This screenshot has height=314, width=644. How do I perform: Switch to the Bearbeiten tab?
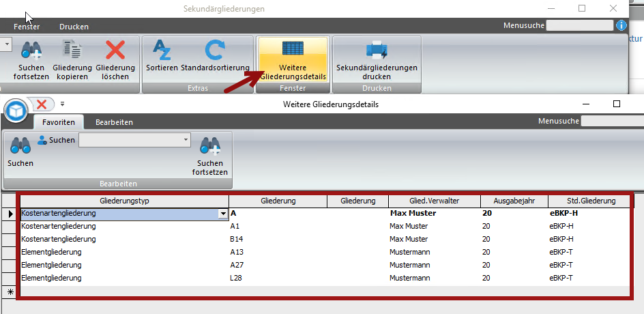(x=114, y=122)
